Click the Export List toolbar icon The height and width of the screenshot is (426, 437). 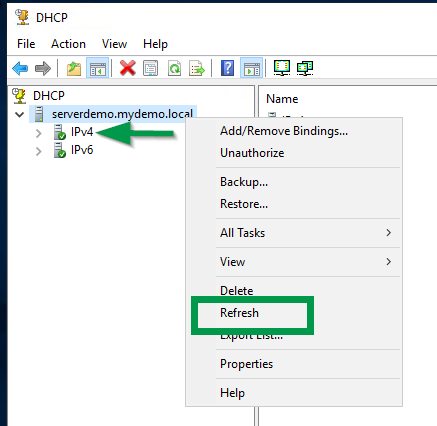pos(197,68)
